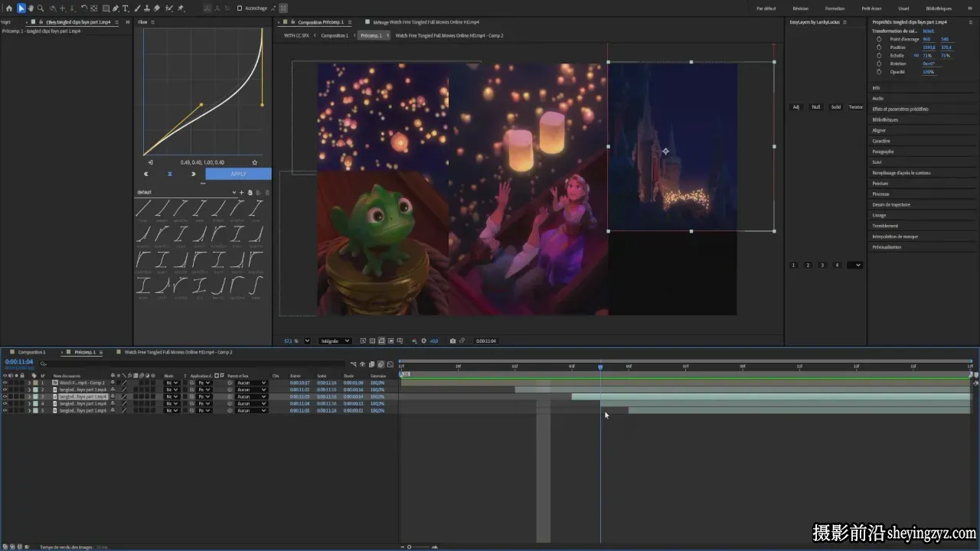Toggle the Accrochage snapping checkbox
Viewport: 980px width, 551px height.
click(239, 8)
